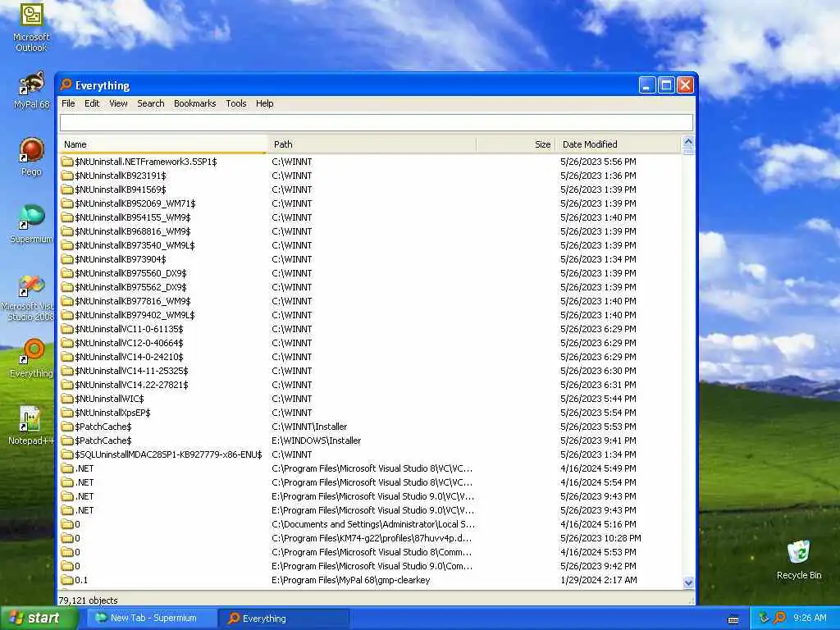Sort by Date Modified column header
This screenshot has width=840, height=630.
(618, 144)
